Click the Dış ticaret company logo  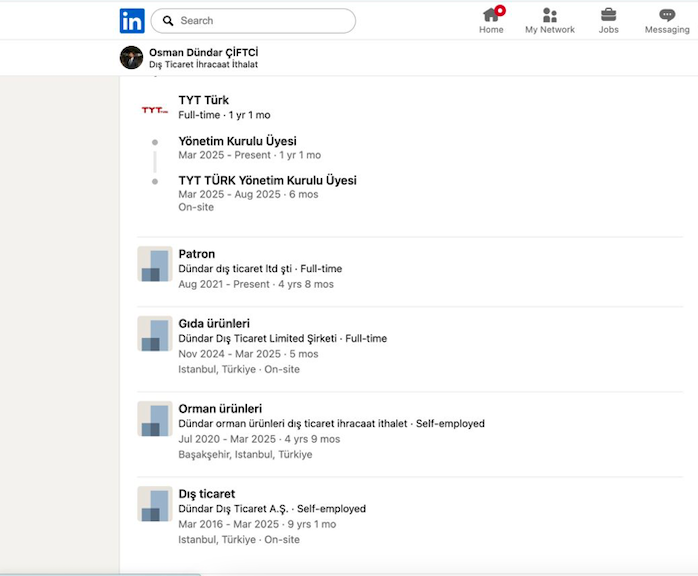point(154,504)
